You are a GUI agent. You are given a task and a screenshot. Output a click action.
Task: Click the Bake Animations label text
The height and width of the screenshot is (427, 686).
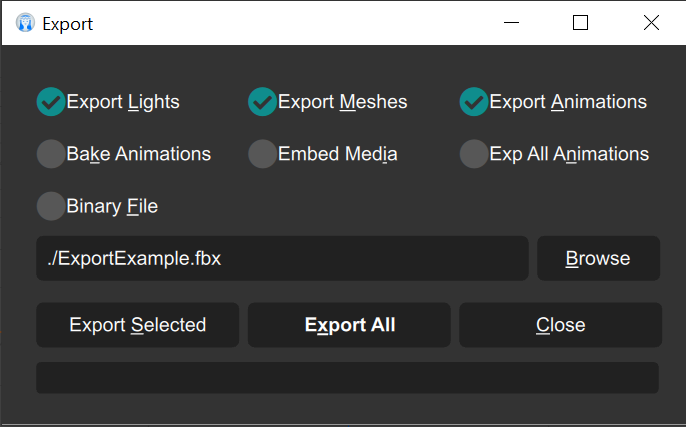[x=139, y=154]
